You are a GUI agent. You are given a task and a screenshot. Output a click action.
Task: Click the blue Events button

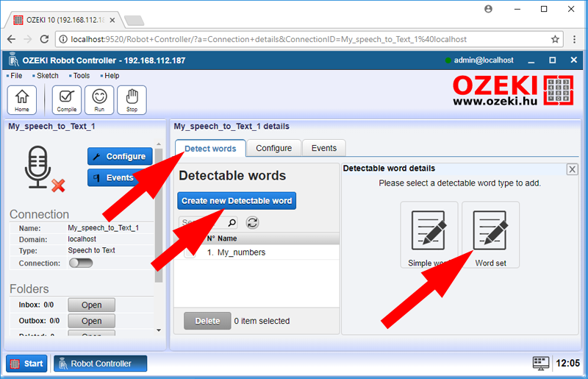(120, 177)
